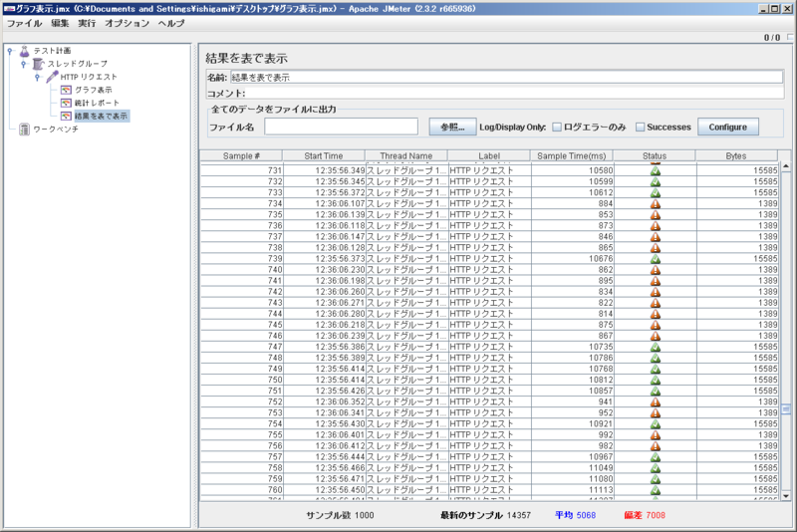Sort by Sample # column header
This screenshot has height=532, width=797.
click(x=241, y=156)
